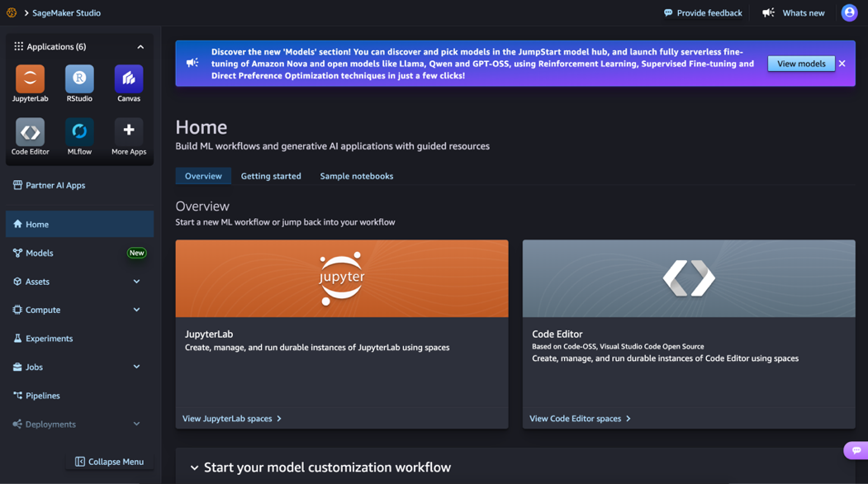Image resolution: width=868 pixels, height=484 pixels.
Task: Select the Overview tab
Action: tap(203, 176)
